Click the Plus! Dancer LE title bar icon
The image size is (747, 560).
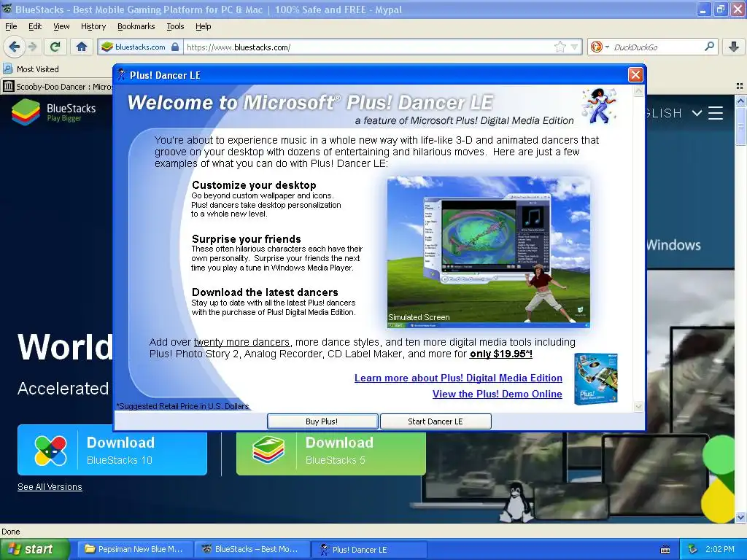[122, 75]
